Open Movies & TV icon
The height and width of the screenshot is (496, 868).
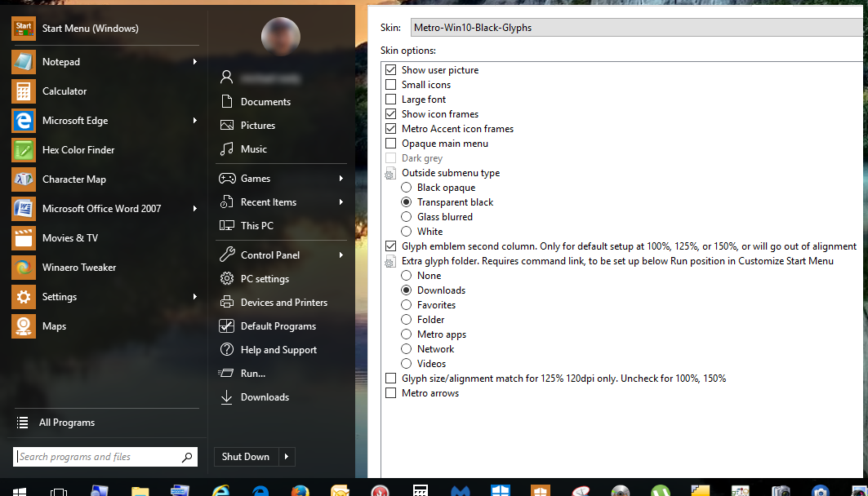tap(23, 237)
